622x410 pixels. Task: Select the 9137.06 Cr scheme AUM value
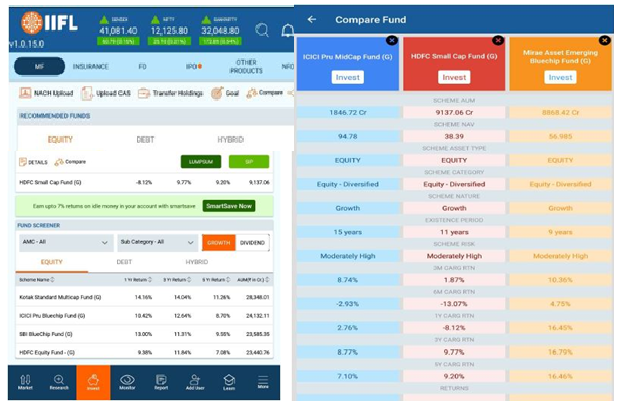[x=454, y=113]
